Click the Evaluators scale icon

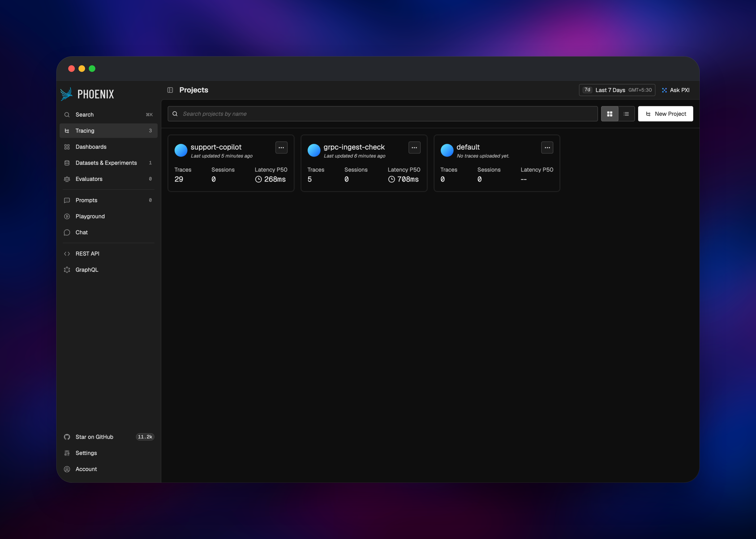67,179
